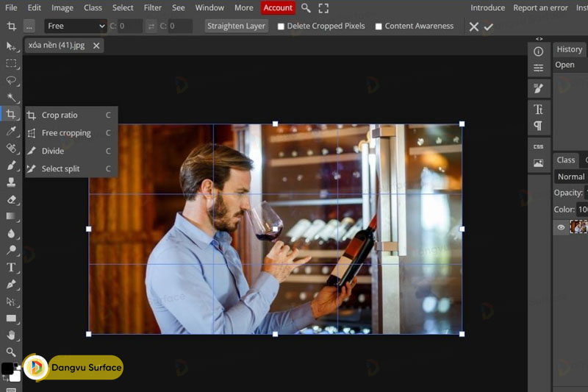Open the image thumbnail panel icon
Image resolution: width=588 pixels, height=392 pixels.
tap(539, 163)
